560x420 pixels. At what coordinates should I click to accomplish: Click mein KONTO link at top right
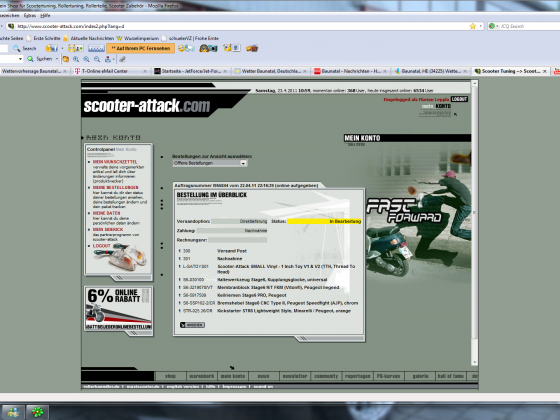coord(436,106)
